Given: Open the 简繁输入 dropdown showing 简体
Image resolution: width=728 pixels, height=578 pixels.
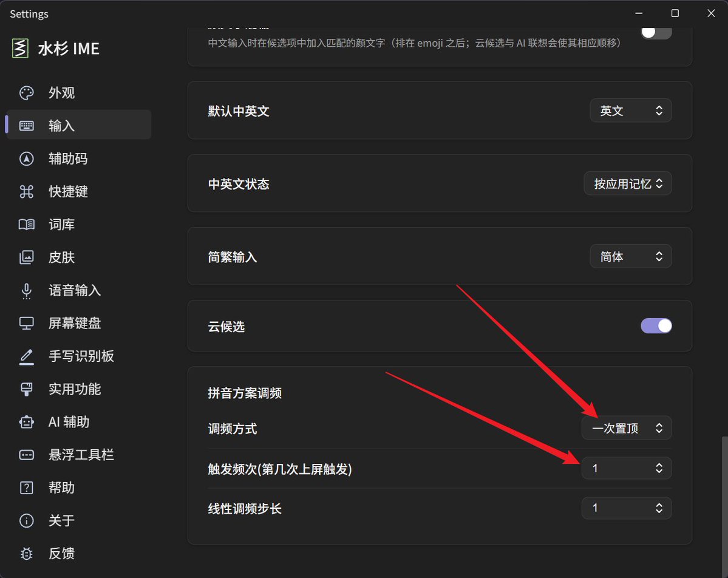Looking at the screenshot, I should pyautogui.click(x=630, y=256).
